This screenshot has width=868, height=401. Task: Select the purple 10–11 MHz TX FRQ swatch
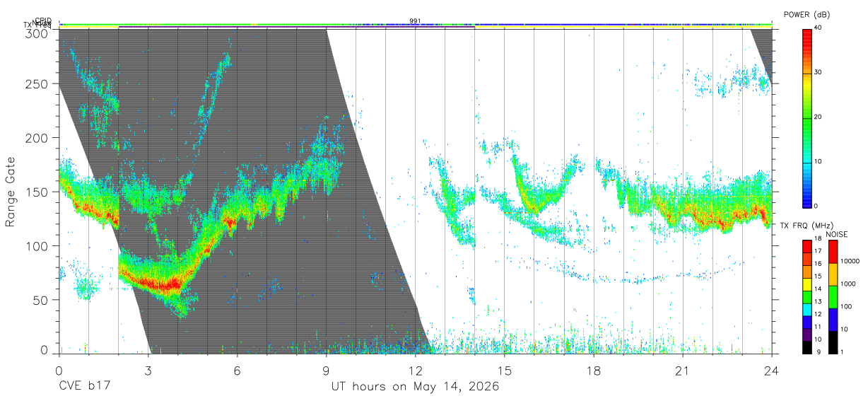[807, 335]
